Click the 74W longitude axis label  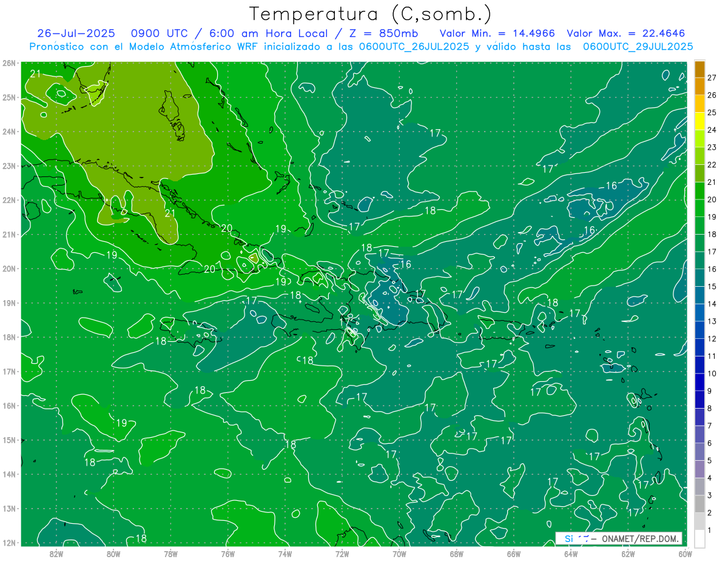[x=285, y=554]
